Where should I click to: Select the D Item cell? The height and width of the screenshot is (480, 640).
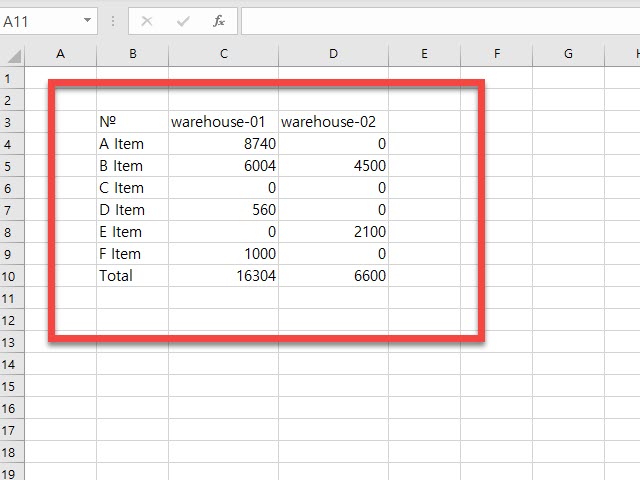coord(133,210)
